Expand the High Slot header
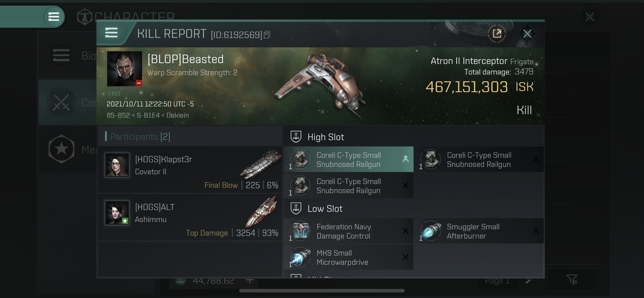This screenshot has width=644, height=298. click(x=325, y=137)
